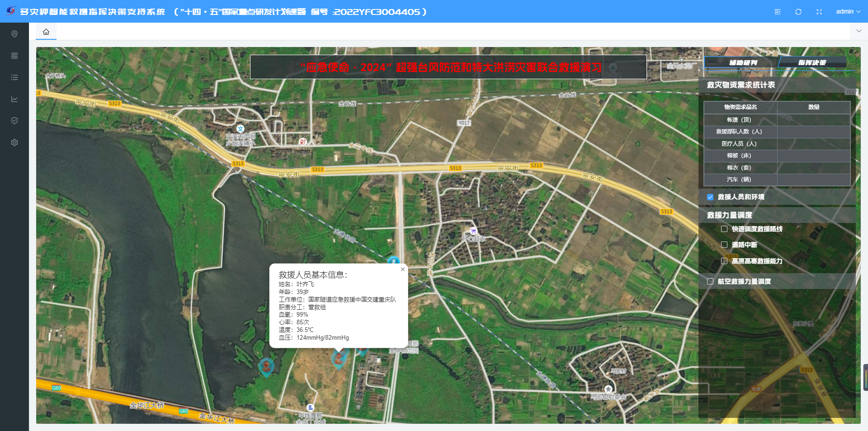Switch to the 指挥决策 tab
Screen dimensions: 868x431
click(x=812, y=62)
